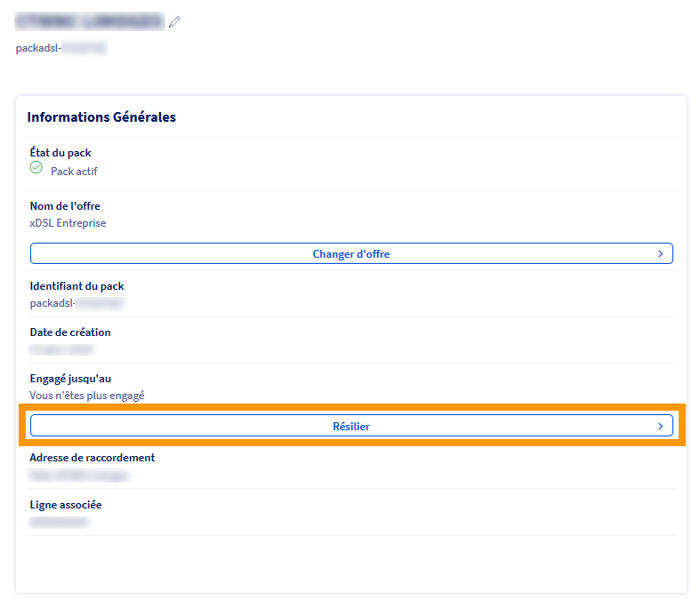Image resolution: width=700 pixels, height=608 pixels.
Task: Select the packadsl reference under the title
Action: pyautogui.click(x=60, y=48)
